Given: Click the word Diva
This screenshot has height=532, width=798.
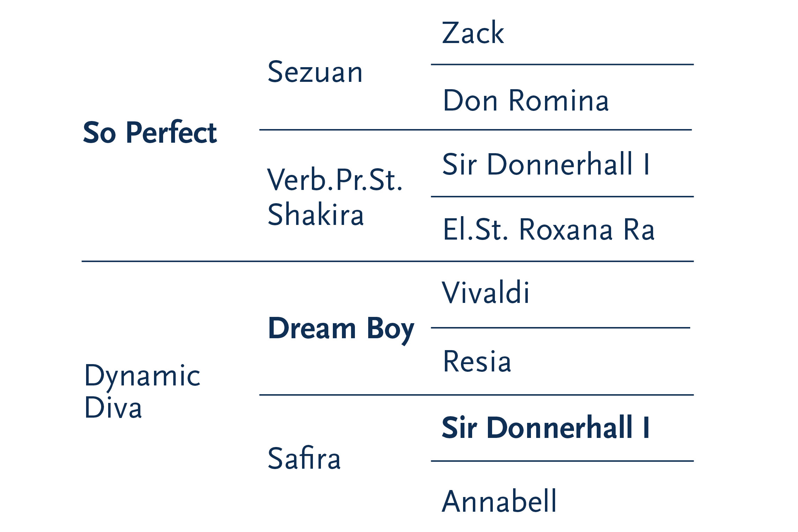Looking at the screenshot, I should [x=113, y=408].
